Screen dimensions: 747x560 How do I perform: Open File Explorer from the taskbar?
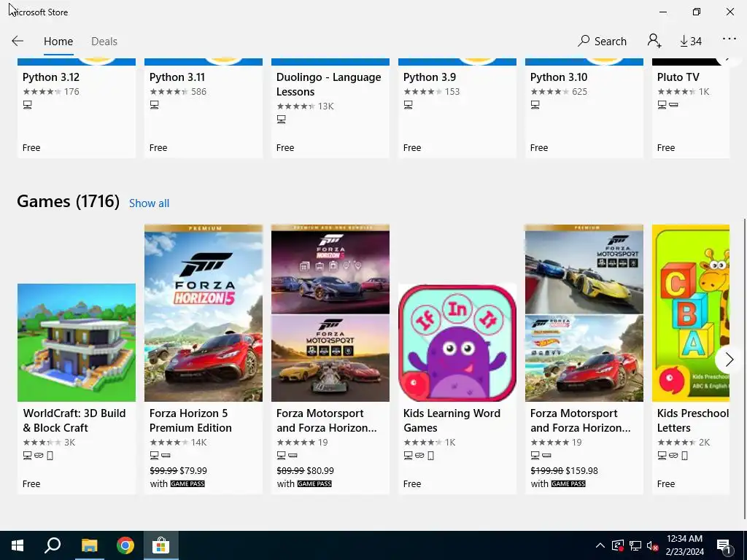[x=89, y=545]
